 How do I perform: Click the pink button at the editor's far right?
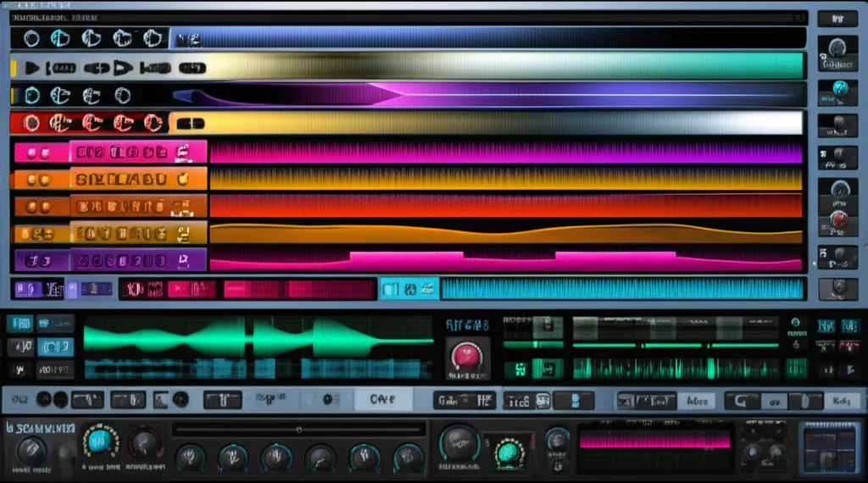click(849, 347)
